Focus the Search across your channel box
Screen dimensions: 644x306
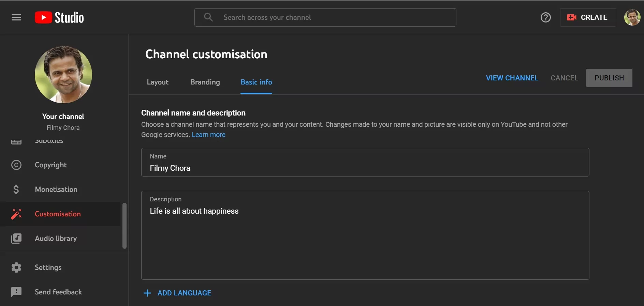pyautogui.click(x=325, y=17)
